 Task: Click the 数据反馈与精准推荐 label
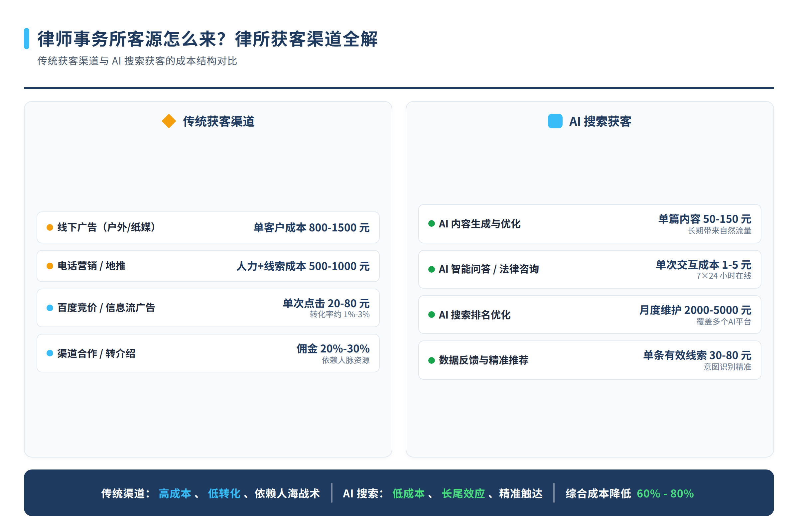pyautogui.click(x=484, y=360)
